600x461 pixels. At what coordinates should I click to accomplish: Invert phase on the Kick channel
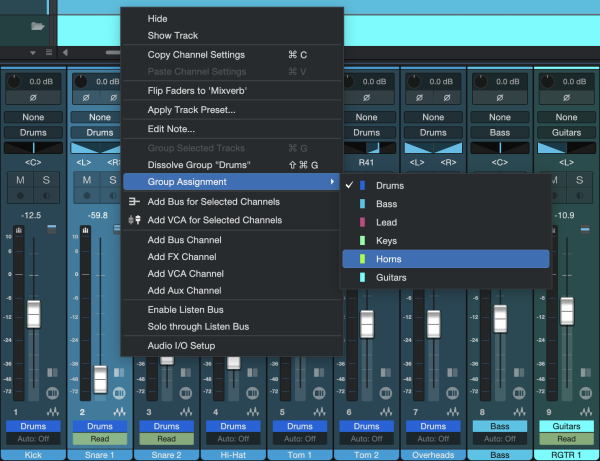(33, 98)
